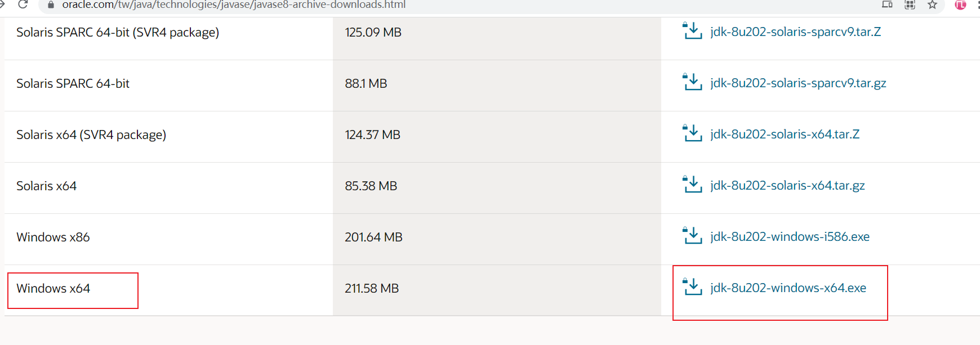Click the Windows x64 row label
Screen dimensions: 980x345
pyautogui.click(x=54, y=288)
